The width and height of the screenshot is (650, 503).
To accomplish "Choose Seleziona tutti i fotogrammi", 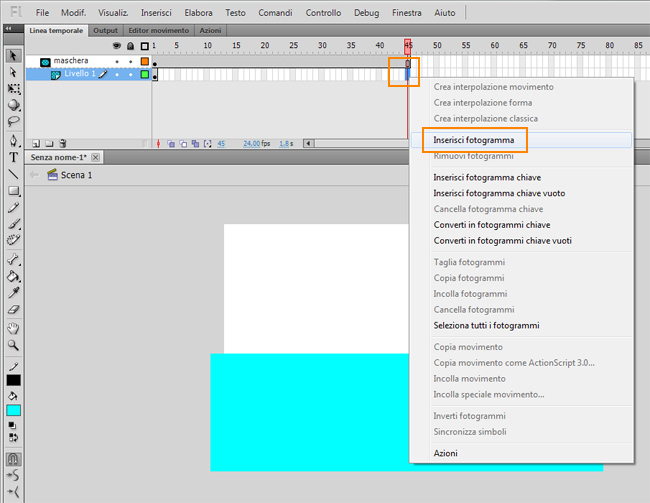I will [x=521, y=326].
